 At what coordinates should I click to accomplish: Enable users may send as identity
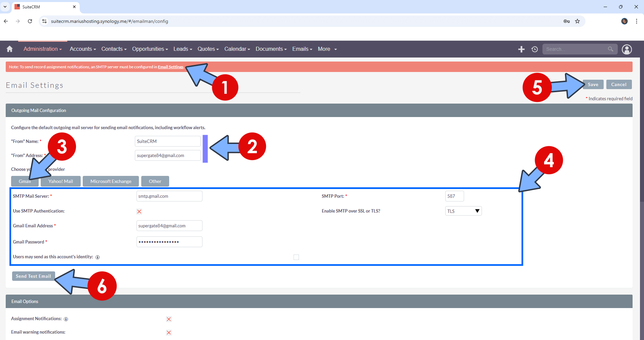(296, 257)
